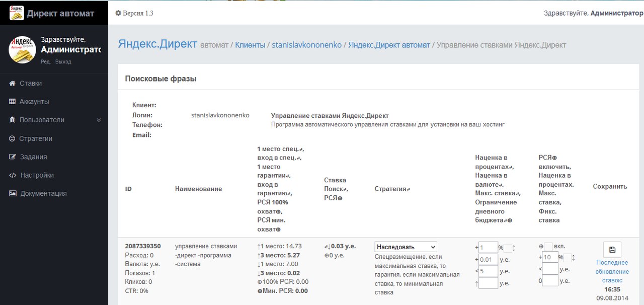Click the table icon beside Аккаунты

click(13, 102)
